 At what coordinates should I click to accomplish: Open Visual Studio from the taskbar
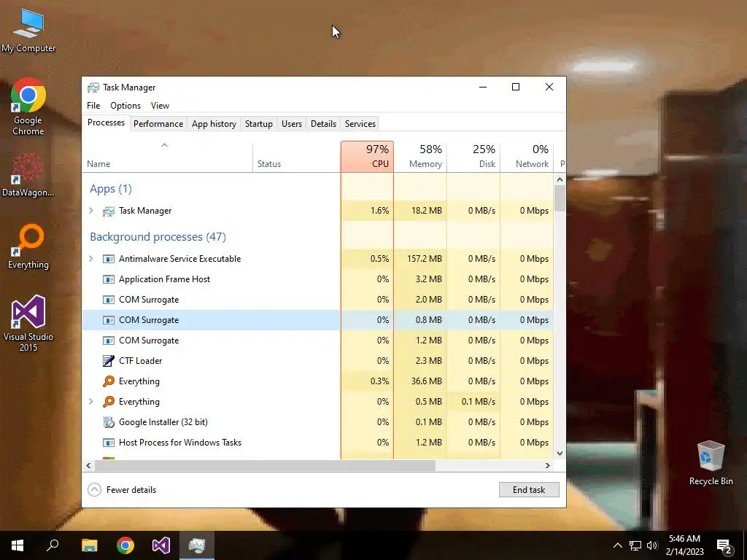pyautogui.click(x=161, y=545)
